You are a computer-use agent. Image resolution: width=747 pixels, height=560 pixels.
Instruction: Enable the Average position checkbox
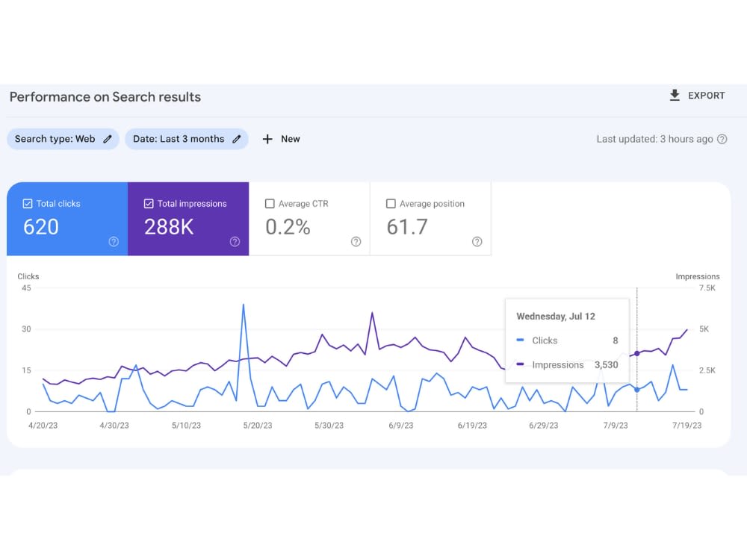[391, 204]
